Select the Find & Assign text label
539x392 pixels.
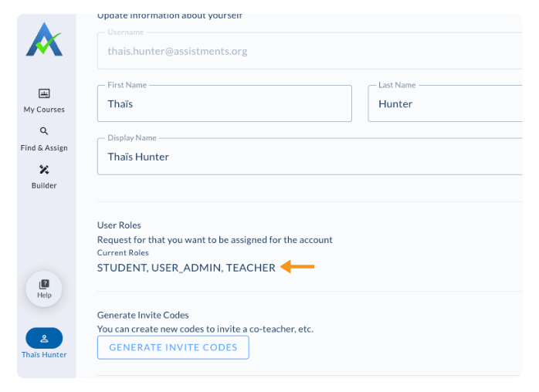click(44, 147)
